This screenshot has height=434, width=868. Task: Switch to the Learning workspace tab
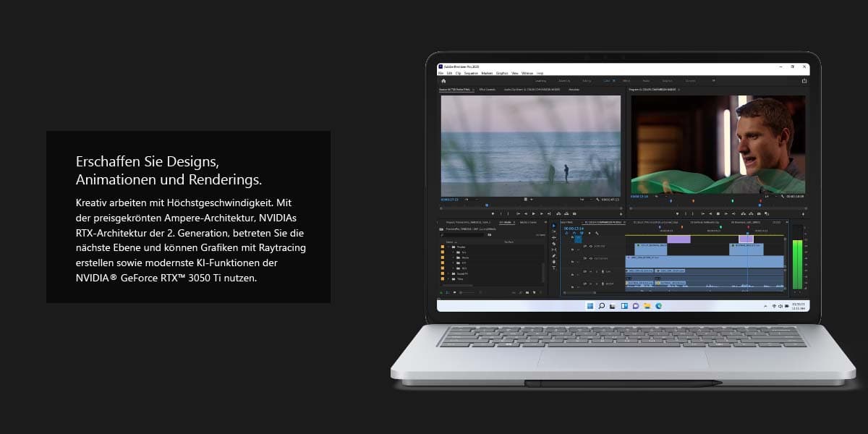click(540, 81)
